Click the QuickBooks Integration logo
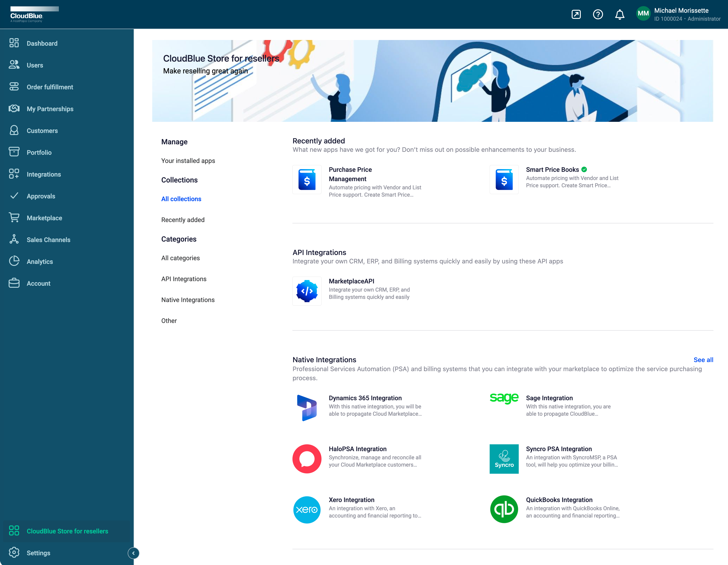This screenshot has width=728, height=565. pos(504,509)
